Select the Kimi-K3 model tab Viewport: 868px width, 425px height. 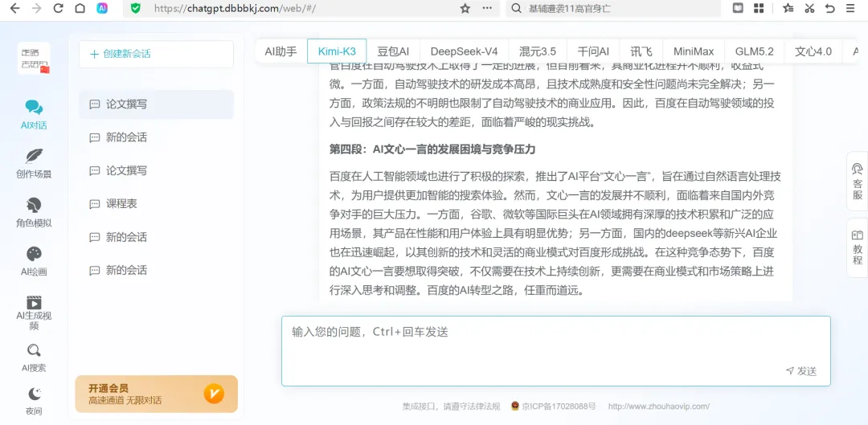click(337, 51)
